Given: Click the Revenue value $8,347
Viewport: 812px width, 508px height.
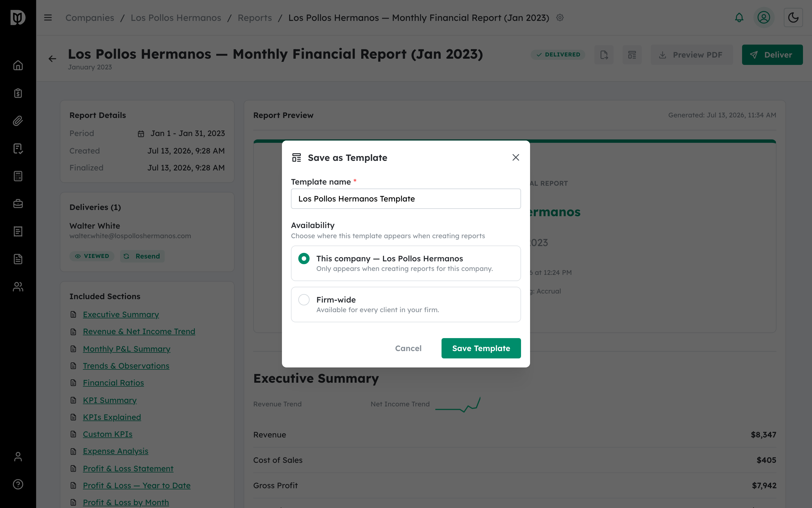Looking at the screenshot, I should point(763,435).
